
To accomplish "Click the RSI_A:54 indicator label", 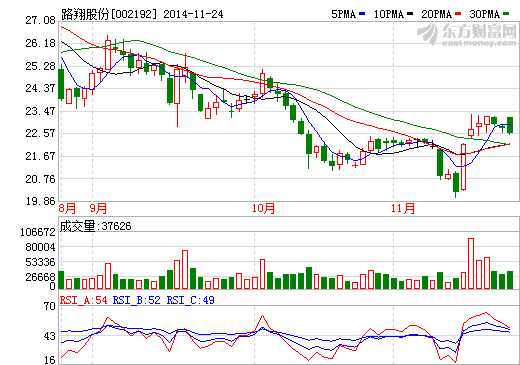I will point(84,300).
